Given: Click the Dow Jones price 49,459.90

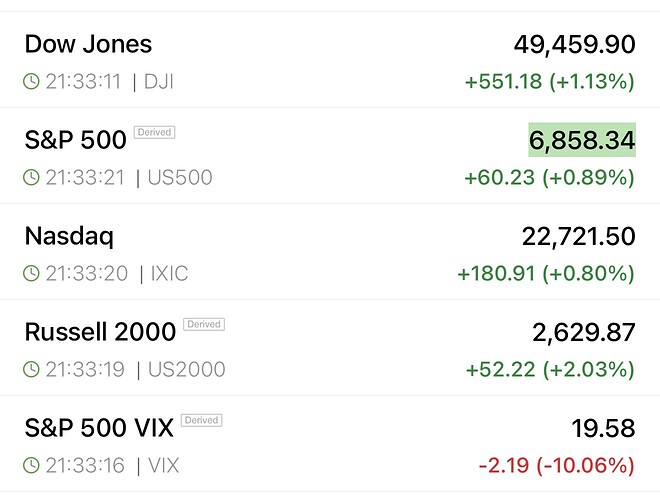Looking at the screenshot, I should click(574, 44).
